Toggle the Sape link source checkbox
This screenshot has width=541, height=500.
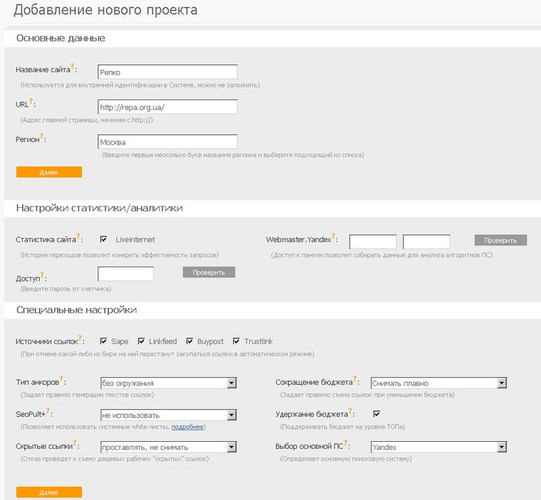[103, 341]
